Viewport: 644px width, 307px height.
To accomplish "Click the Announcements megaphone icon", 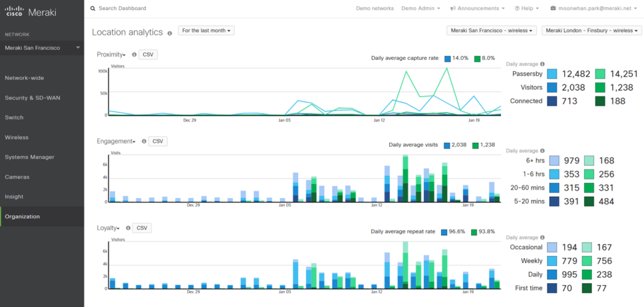I will [x=453, y=9].
